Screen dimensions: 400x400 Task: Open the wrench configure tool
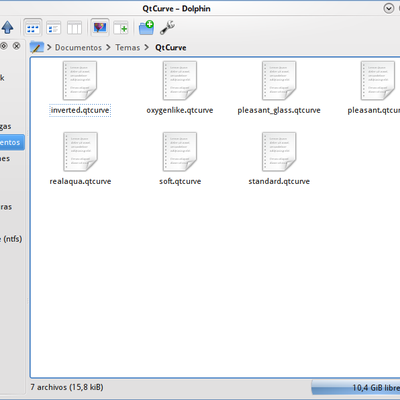[167, 28]
